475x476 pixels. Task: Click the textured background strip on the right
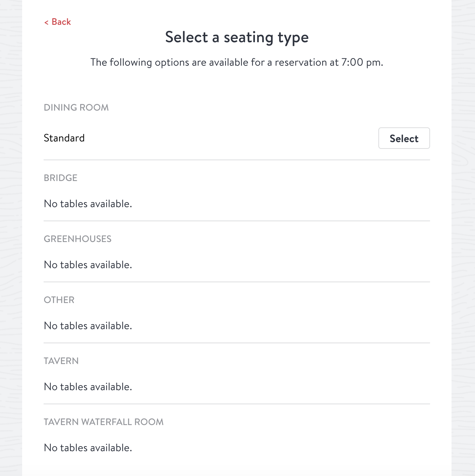[463, 235]
